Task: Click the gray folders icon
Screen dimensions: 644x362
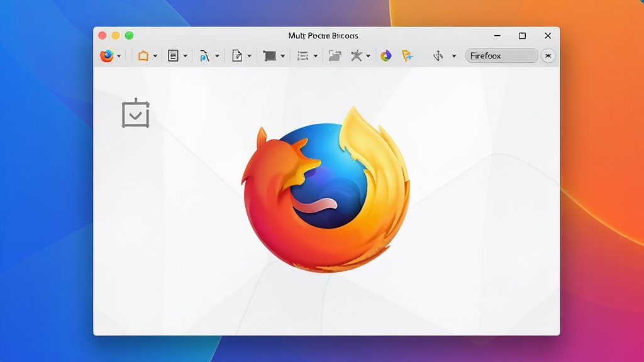Action: pos(335,56)
